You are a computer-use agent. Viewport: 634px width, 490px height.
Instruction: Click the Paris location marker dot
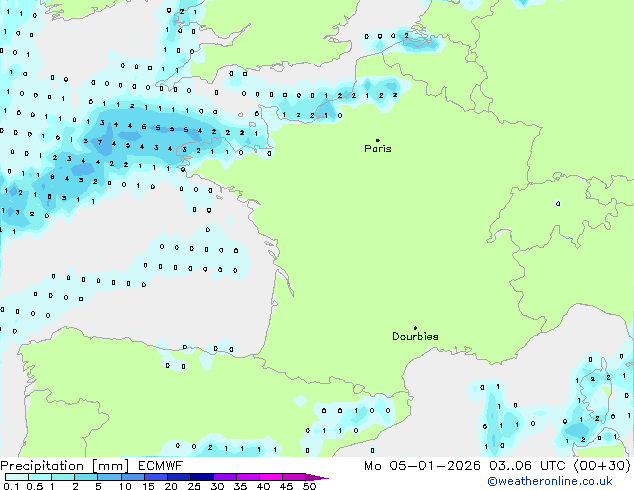(378, 140)
